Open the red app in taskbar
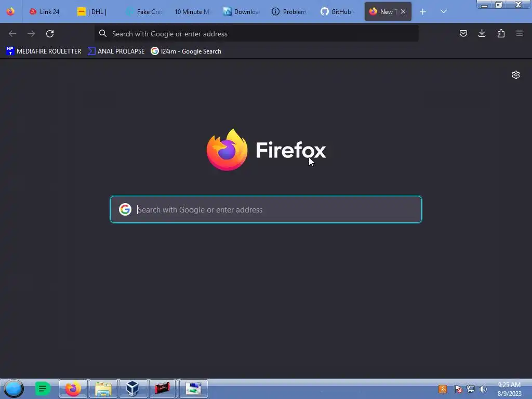Screen dimensions: 532x399 pos(163,389)
